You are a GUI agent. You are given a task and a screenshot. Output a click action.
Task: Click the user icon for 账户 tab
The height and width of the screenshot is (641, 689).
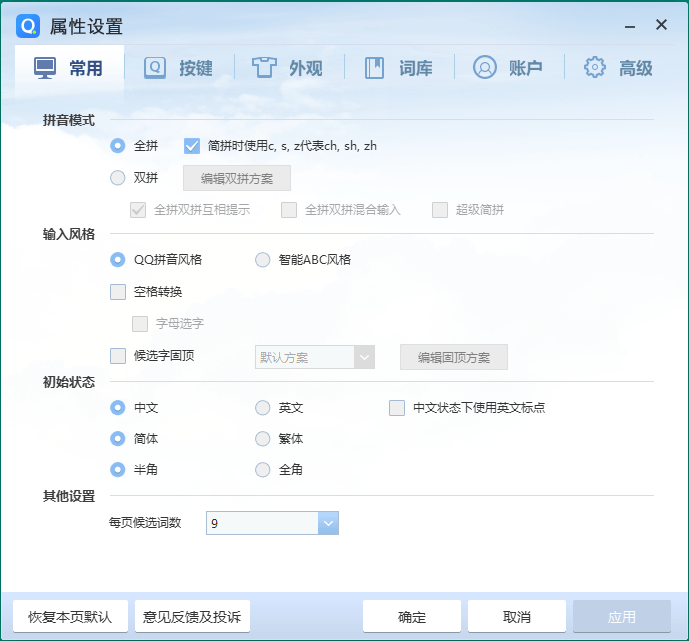pos(485,68)
